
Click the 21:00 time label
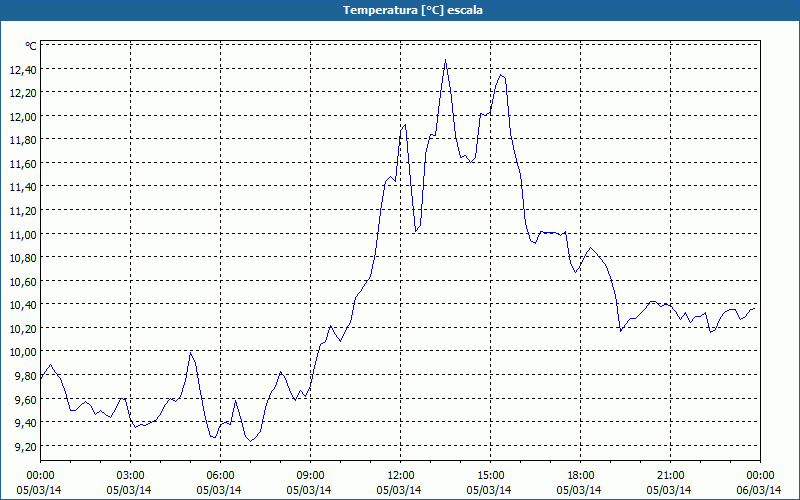click(x=670, y=476)
